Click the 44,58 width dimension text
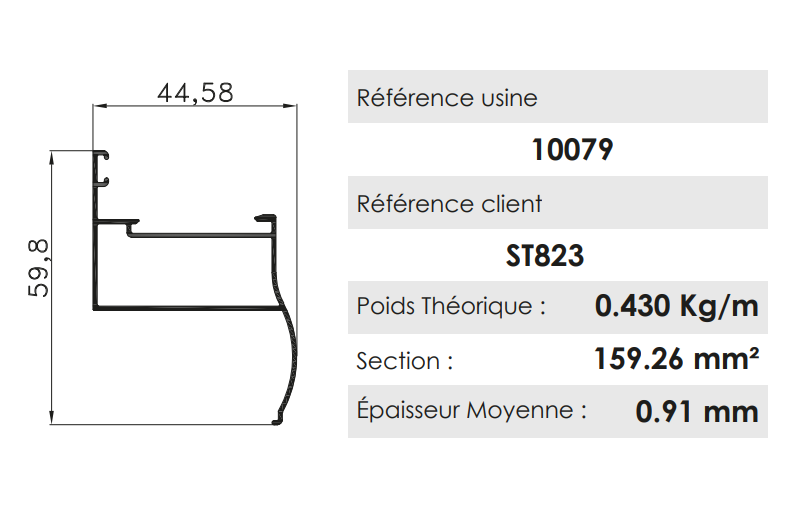This screenshot has height=520, width=811. 195,93
